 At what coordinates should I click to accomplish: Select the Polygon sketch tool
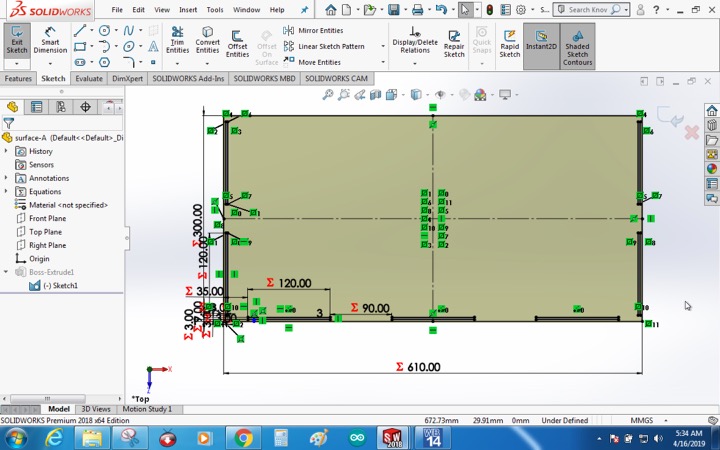[x=105, y=62]
